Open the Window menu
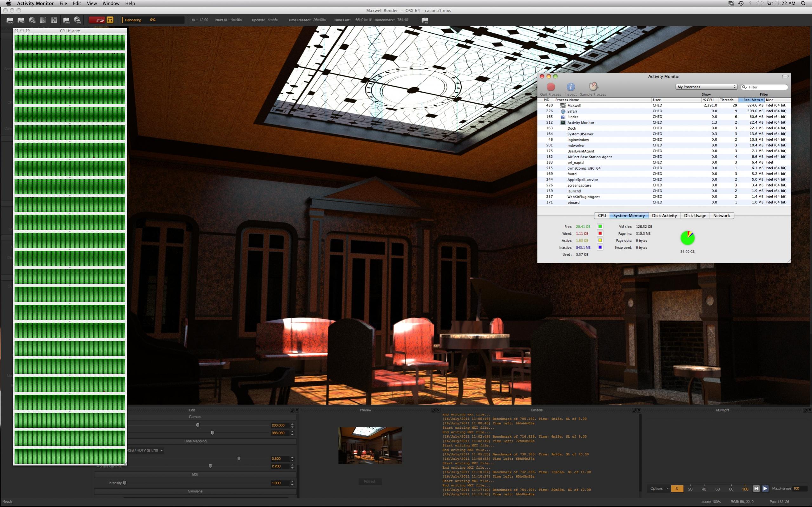The image size is (812, 507). pyautogui.click(x=111, y=3)
